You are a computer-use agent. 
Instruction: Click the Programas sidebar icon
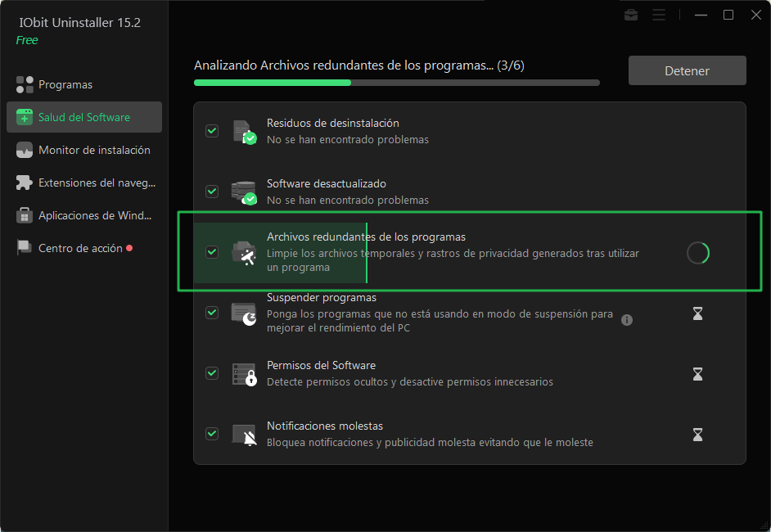pos(25,84)
